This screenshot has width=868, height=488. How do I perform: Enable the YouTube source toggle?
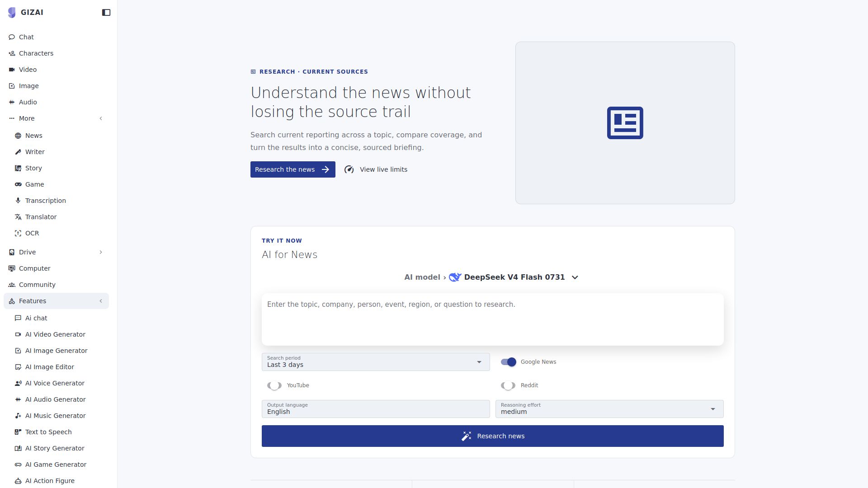click(x=274, y=385)
